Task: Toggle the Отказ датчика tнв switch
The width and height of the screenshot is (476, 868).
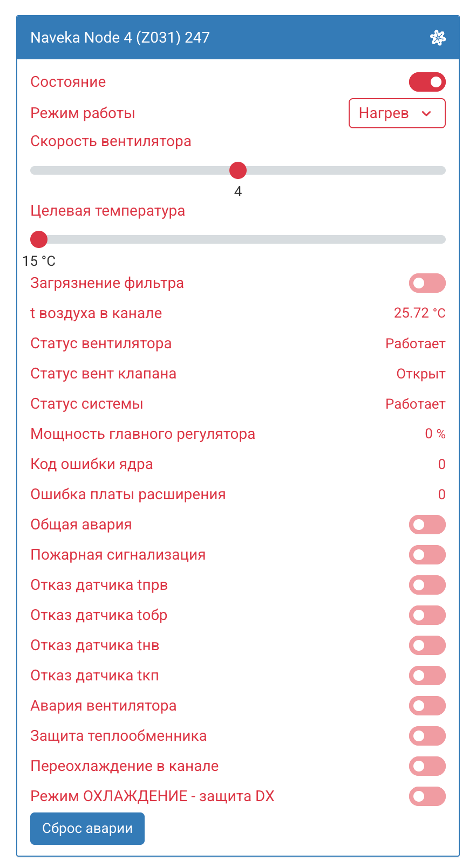Action: [x=427, y=645]
